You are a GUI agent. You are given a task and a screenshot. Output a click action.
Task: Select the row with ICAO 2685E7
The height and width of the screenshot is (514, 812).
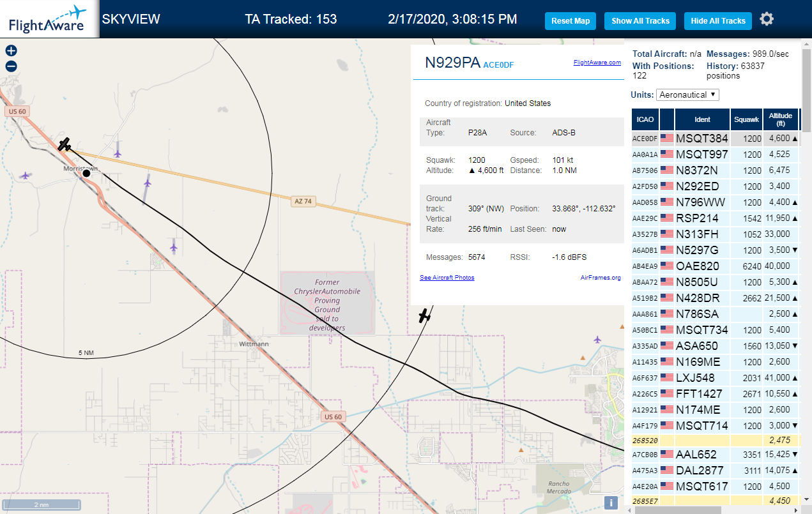click(x=715, y=500)
